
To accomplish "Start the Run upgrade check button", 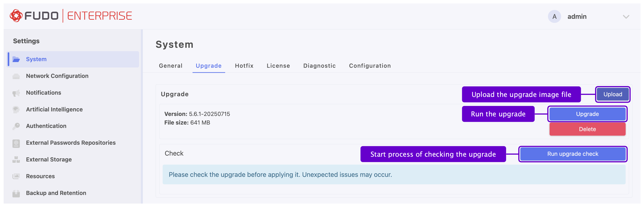I will click(572, 154).
